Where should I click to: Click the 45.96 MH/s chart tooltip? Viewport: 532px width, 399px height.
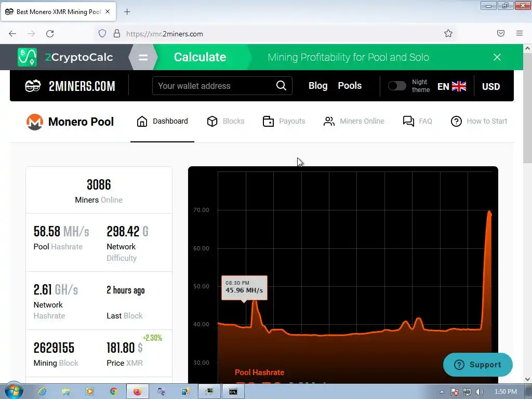244,287
